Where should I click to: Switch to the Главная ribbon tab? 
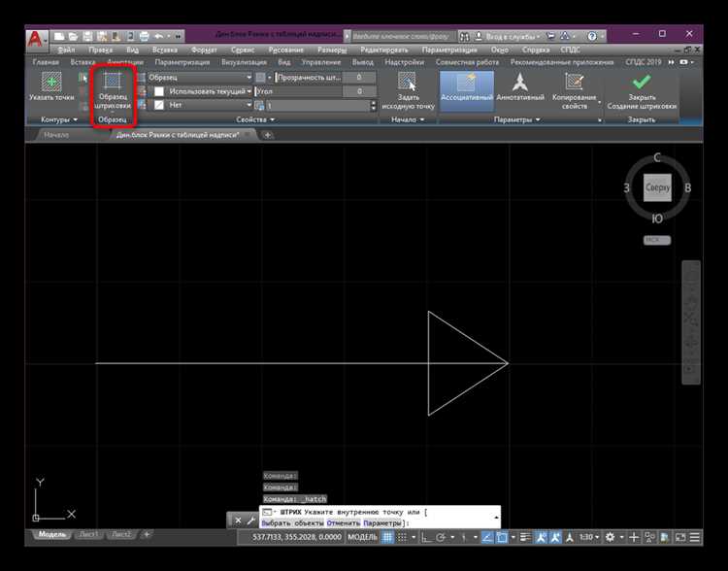pyautogui.click(x=46, y=62)
